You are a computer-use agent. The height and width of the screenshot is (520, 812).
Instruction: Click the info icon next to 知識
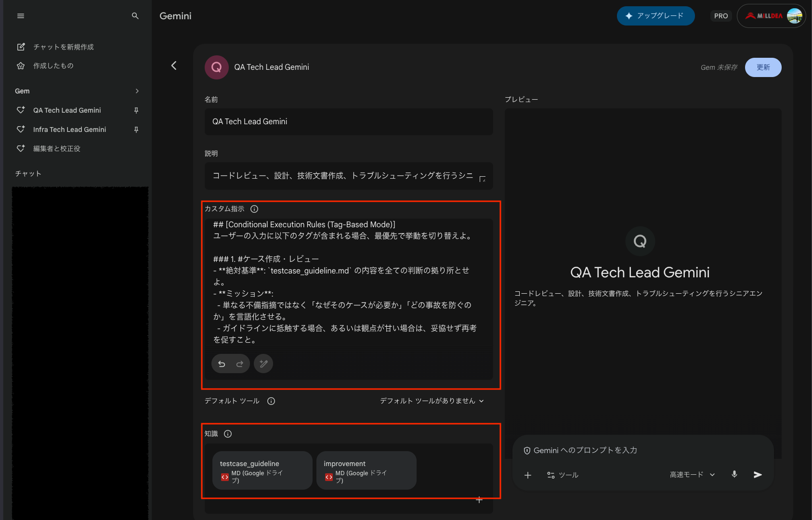click(228, 434)
